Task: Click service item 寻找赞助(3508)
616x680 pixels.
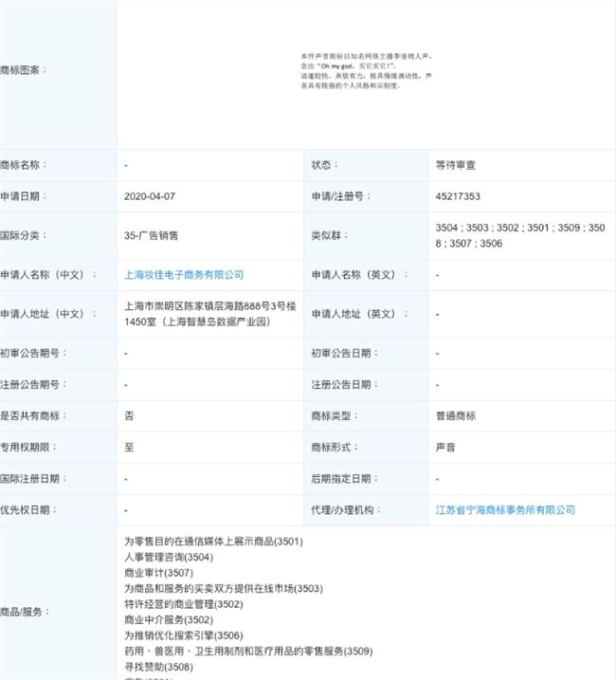Action: click(158, 668)
